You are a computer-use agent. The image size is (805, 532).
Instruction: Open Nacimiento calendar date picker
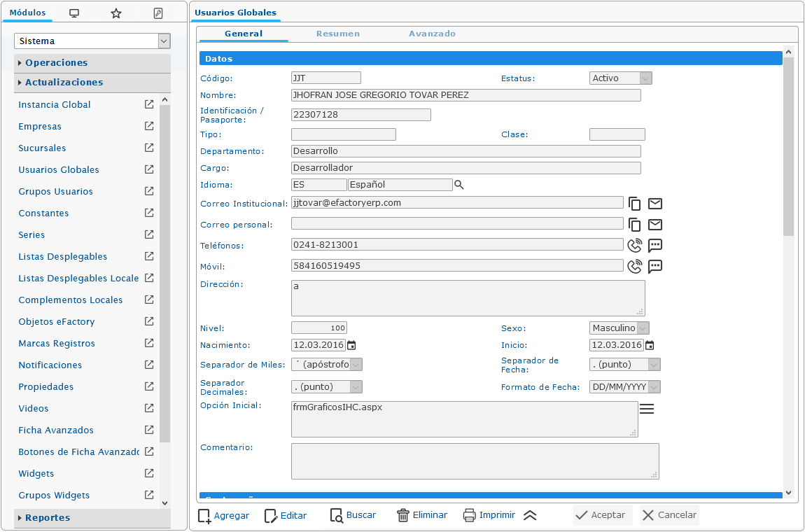tap(352, 345)
